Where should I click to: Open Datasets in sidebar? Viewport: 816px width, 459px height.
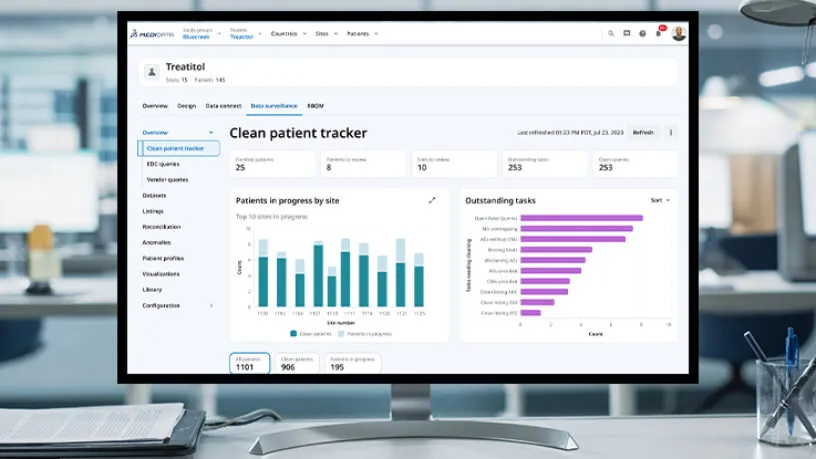coord(154,196)
